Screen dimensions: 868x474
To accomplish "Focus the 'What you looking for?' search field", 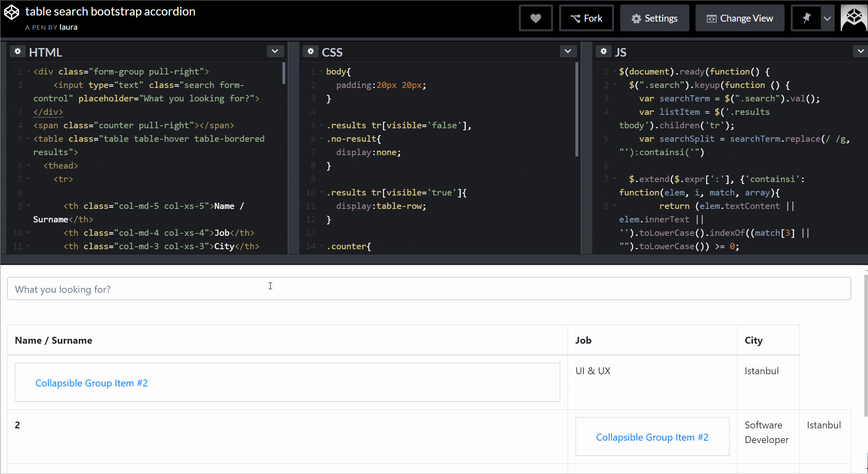I will pos(429,289).
